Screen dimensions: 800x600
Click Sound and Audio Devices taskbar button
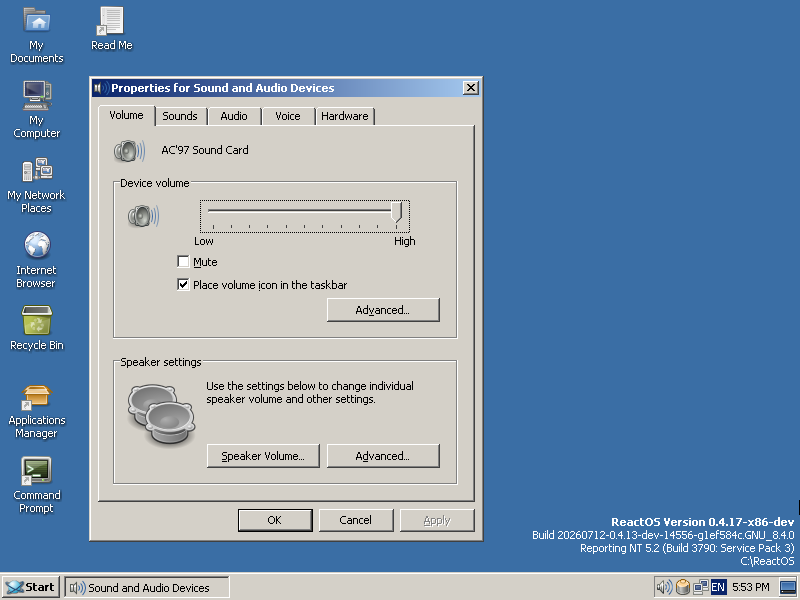[x=147, y=588]
